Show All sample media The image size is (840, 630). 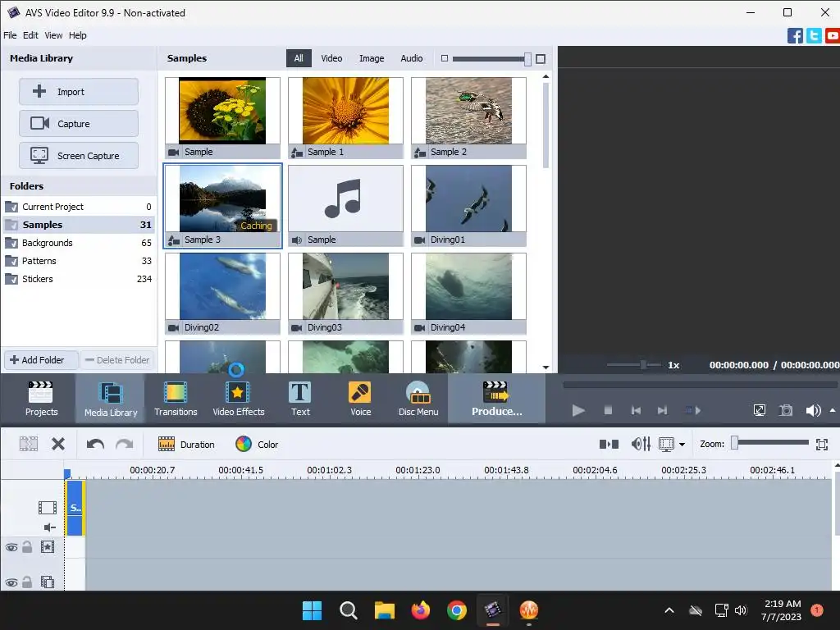pos(299,58)
